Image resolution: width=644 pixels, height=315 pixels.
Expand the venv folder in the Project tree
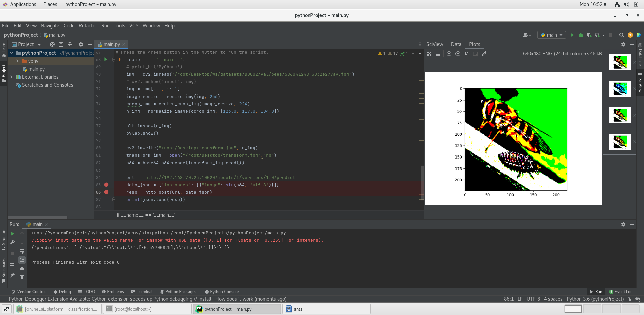point(17,61)
